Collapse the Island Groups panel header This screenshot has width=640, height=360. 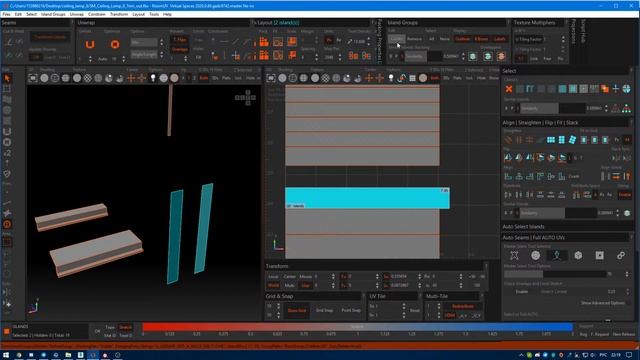click(x=448, y=22)
